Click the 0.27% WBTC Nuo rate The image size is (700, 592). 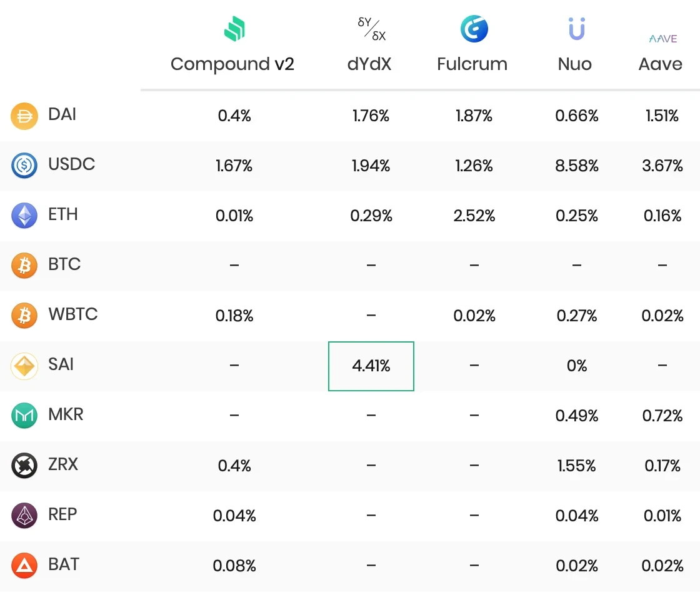coord(577,316)
